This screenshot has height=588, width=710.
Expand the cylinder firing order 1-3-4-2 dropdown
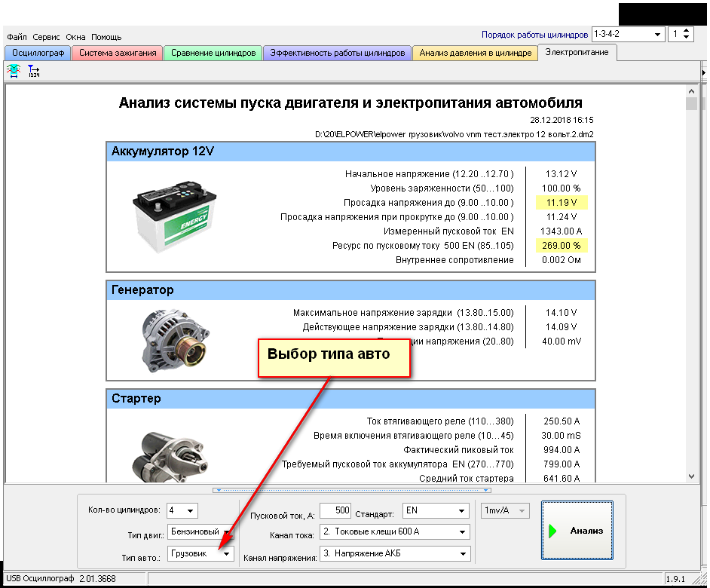click(657, 35)
